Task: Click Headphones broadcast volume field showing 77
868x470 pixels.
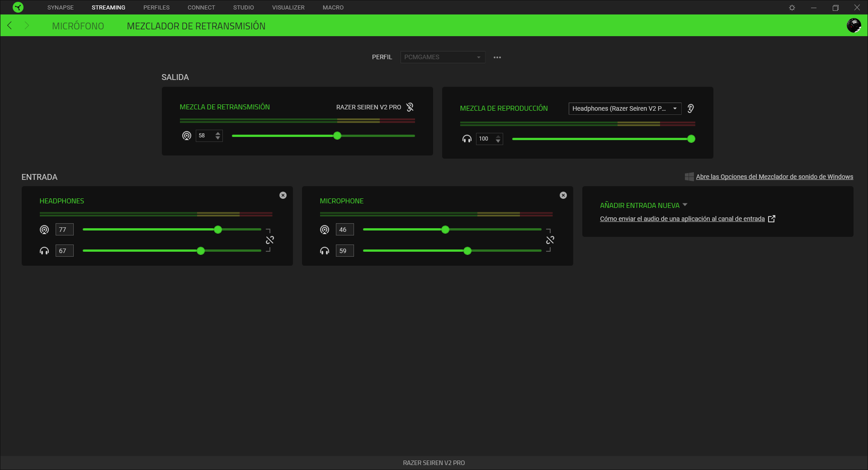Action: click(x=64, y=230)
